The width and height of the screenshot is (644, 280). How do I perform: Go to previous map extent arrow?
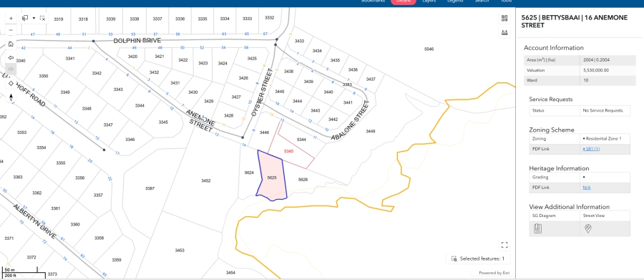11,57
